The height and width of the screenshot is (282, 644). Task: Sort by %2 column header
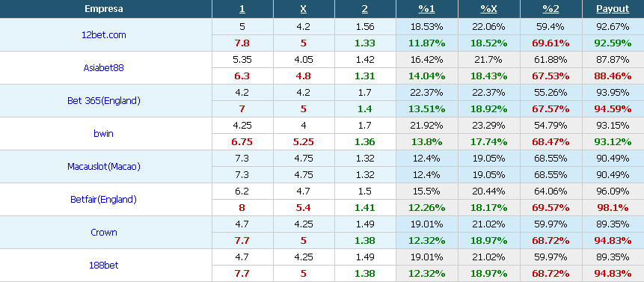coord(551,9)
